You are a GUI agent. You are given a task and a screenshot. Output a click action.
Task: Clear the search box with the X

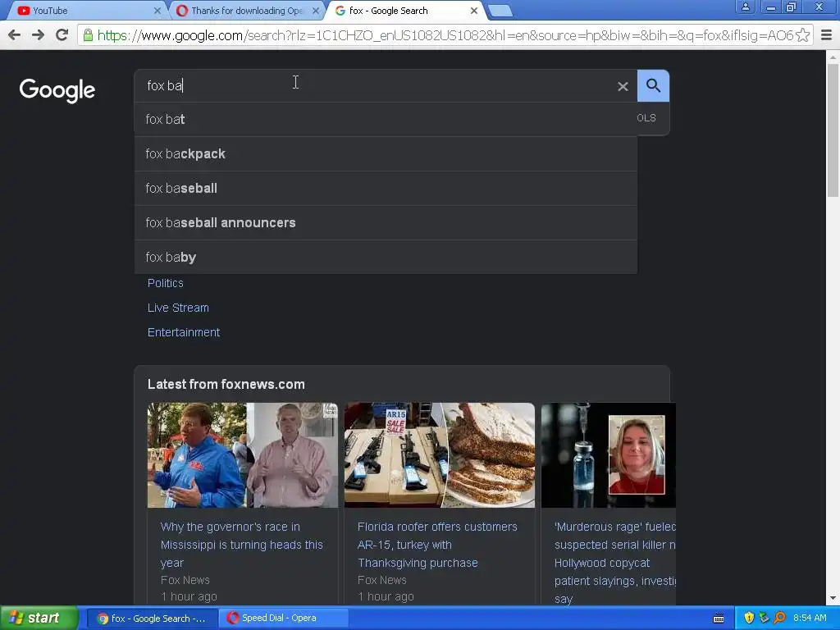pos(623,86)
